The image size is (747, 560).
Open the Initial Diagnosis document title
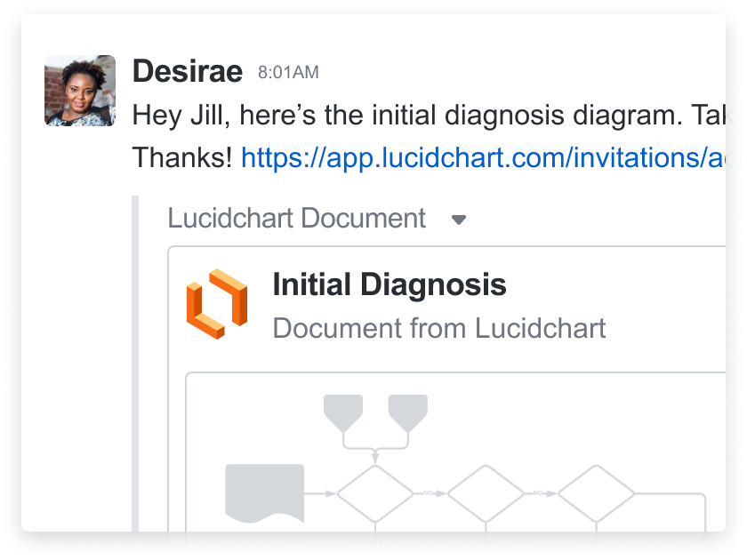[x=390, y=284]
